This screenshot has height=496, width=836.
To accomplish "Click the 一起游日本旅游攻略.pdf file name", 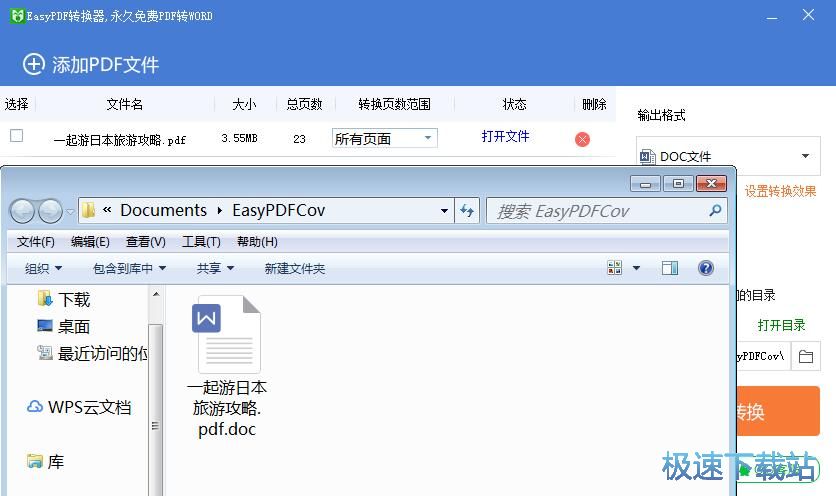I will coord(119,140).
